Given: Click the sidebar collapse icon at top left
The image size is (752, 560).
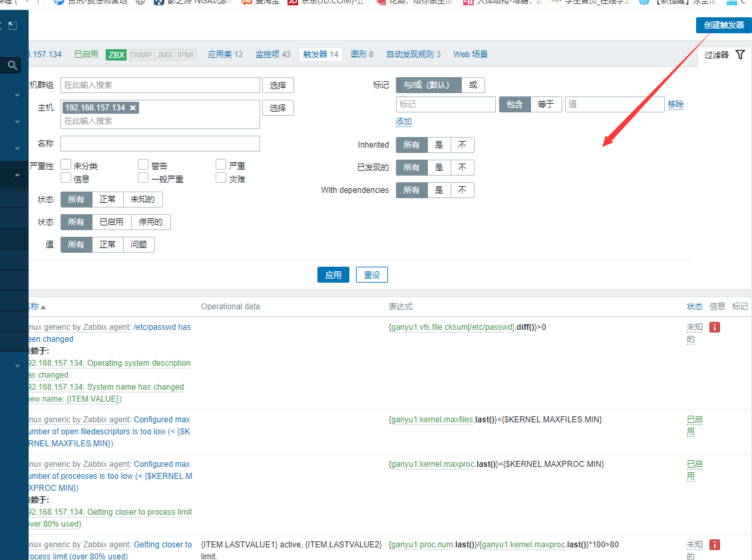Looking at the screenshot, I should coord(13,26).
